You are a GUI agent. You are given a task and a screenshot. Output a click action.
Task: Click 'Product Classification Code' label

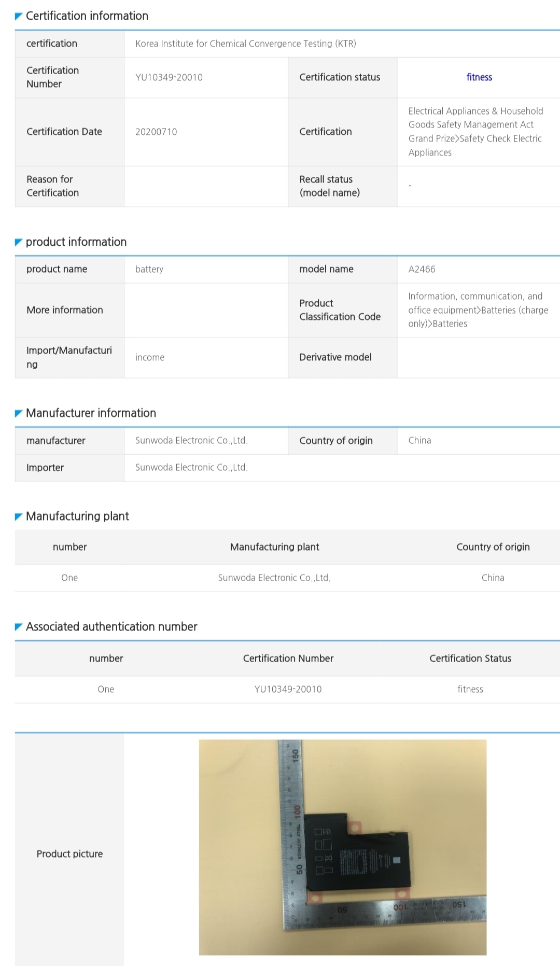(x=340, y=310)
